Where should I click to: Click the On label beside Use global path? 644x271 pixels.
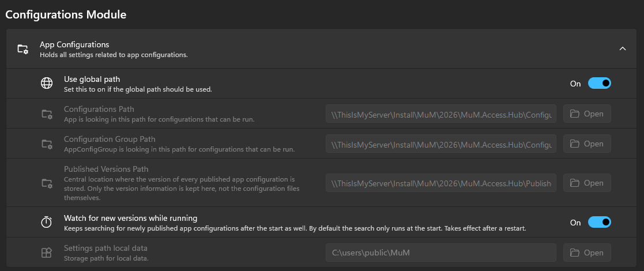point(575,84)
